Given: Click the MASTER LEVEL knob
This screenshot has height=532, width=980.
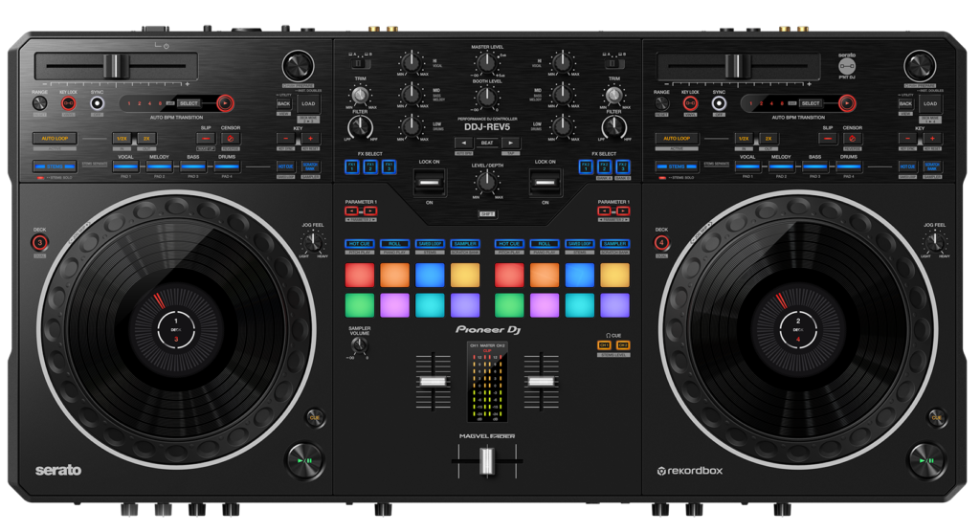Looking at the screenshot, I should click(x=486, y=62).
